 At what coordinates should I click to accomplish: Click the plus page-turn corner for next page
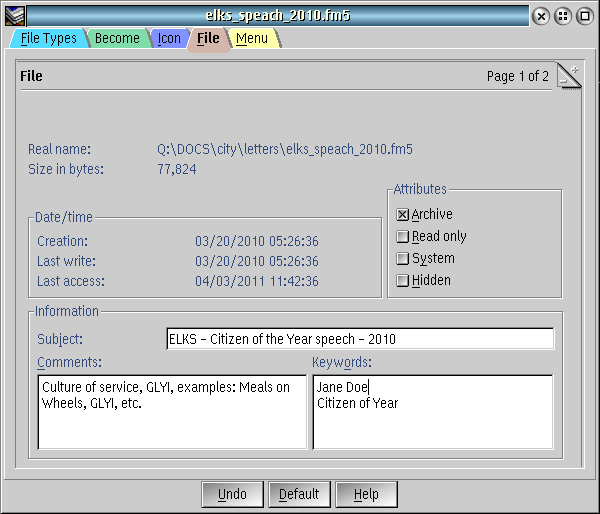[x=575, y=68]
